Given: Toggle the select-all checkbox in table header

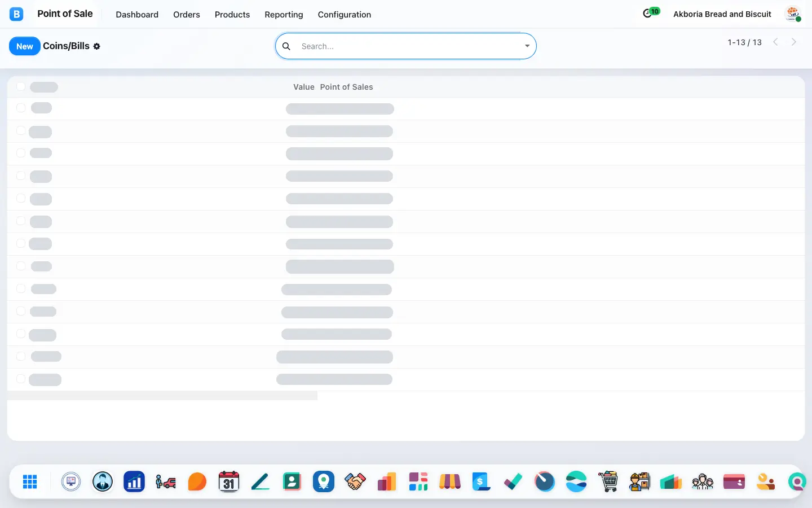Looking at the screenshot, I should [21, 86].
